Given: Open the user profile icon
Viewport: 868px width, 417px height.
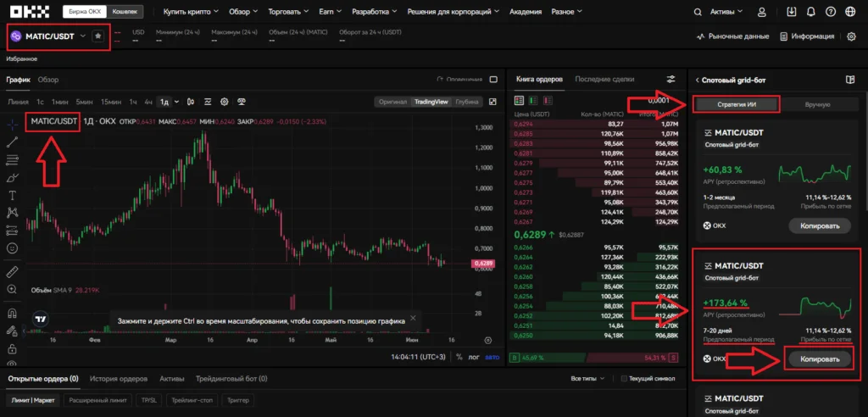Looking at the screenshot, I should (x=762, y=11).
